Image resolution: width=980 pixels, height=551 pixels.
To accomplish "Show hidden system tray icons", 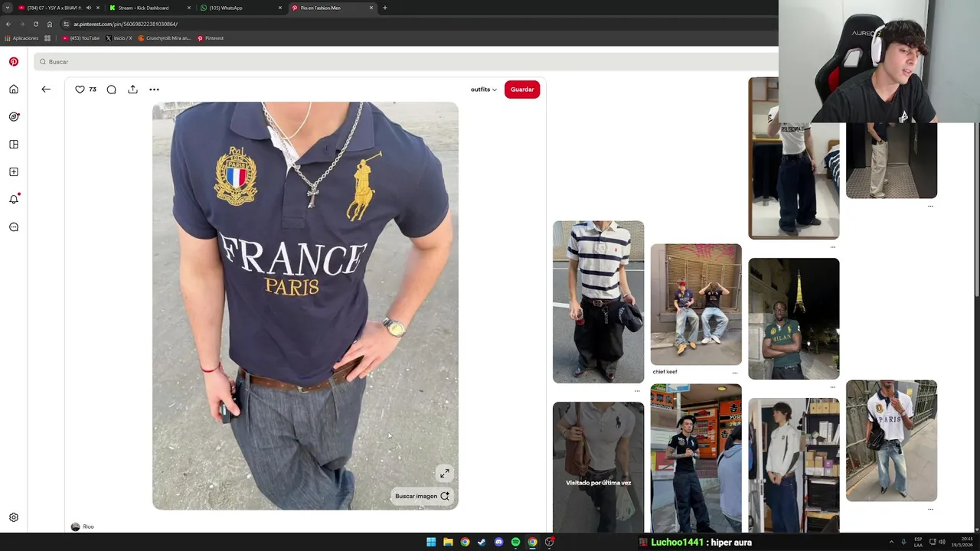I will 891,542.
